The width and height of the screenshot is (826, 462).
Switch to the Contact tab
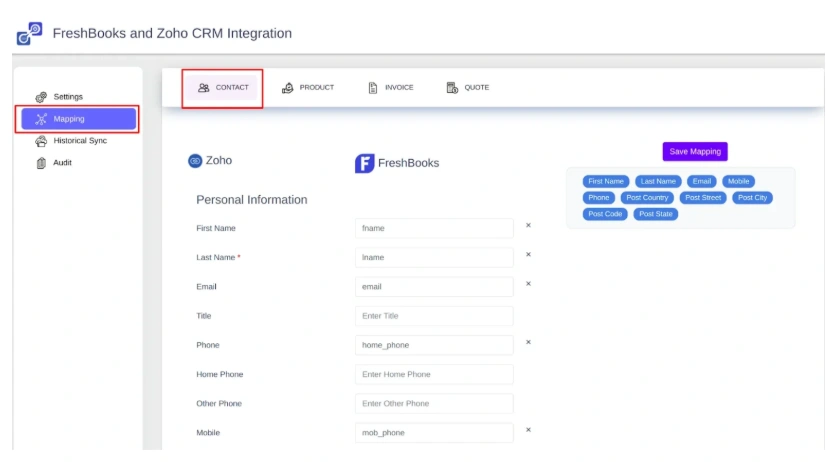pyautogui.click(x=223, y=87)
